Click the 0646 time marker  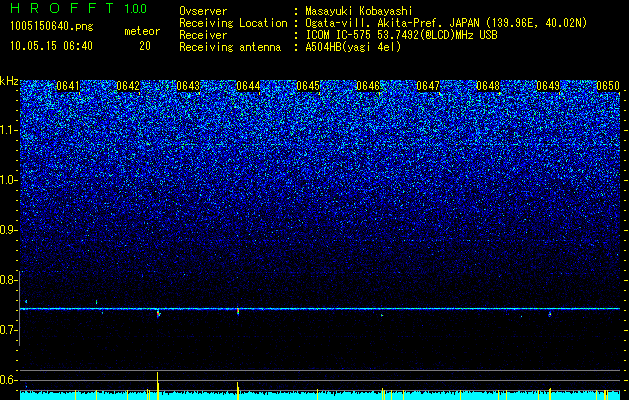(368, 86)
